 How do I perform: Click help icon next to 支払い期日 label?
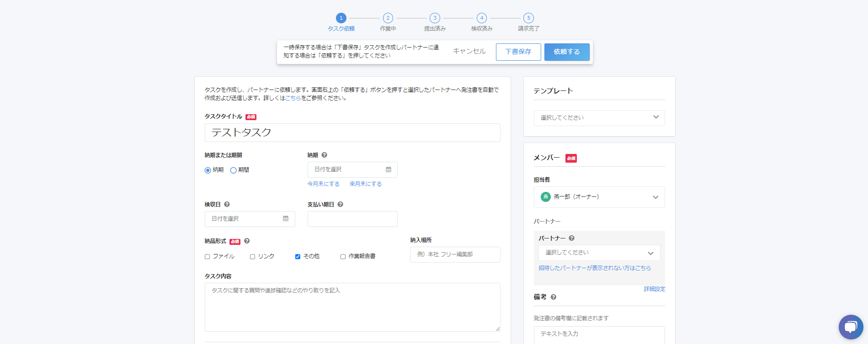click(x=340, y=205)
